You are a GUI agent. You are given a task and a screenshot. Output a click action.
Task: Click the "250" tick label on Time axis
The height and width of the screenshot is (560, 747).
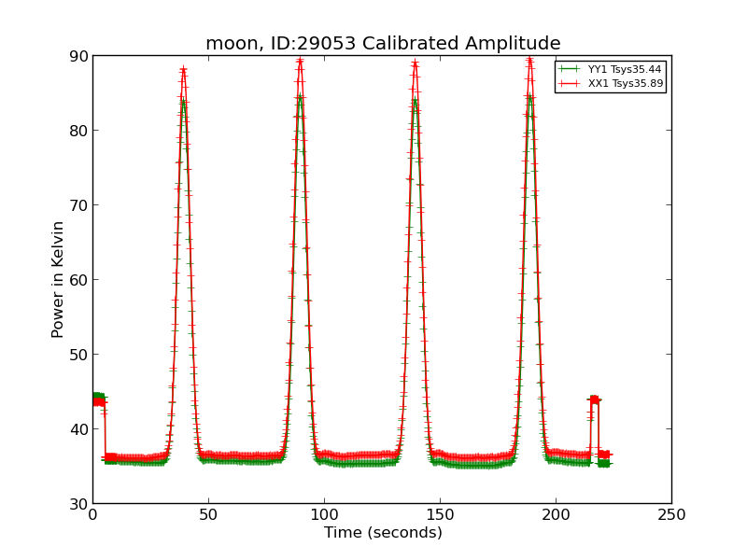point(671,515)
